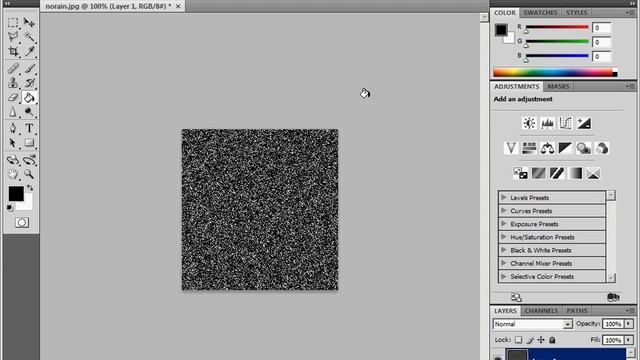Viewport: 640px width, 360px height.
Task: Select the Paint Bucket tool
Action: pyautogui.click(x=29, y=98)
